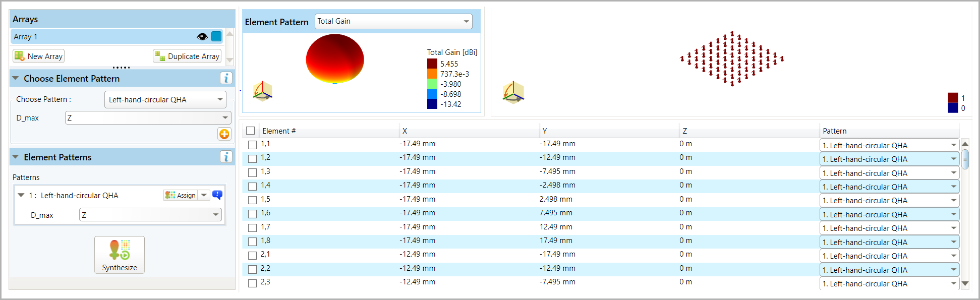This screenshot has height=300, width=980.
Task: Click the dark red swatch labeled 1
Action: coord(953,98)
